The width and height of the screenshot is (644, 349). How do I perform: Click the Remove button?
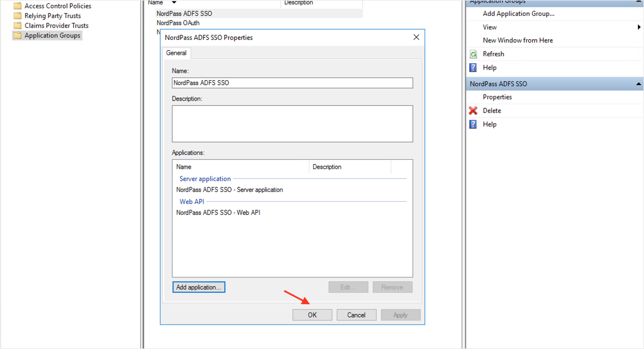(392, 287)
